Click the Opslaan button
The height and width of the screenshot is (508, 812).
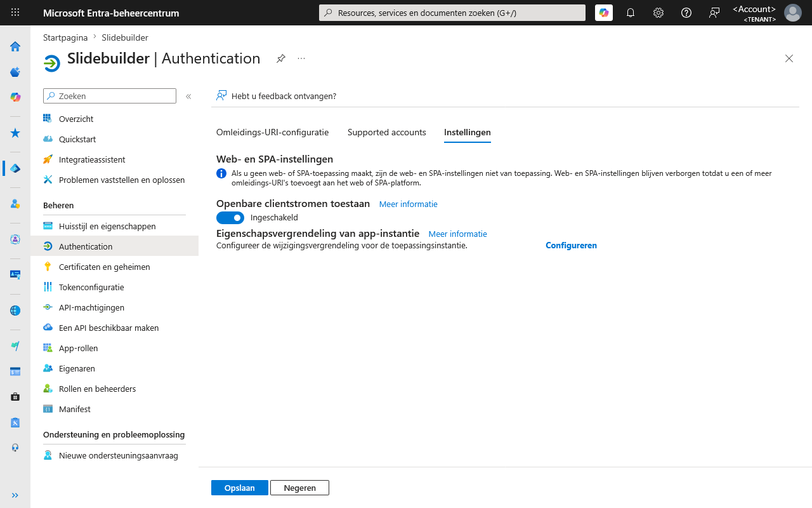pos(240,488)
